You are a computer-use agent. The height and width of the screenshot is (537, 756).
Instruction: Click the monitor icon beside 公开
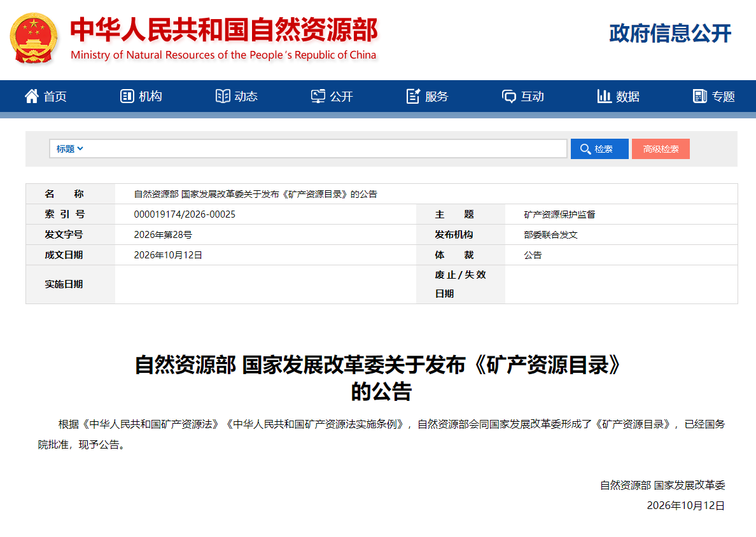pos(318,97)
